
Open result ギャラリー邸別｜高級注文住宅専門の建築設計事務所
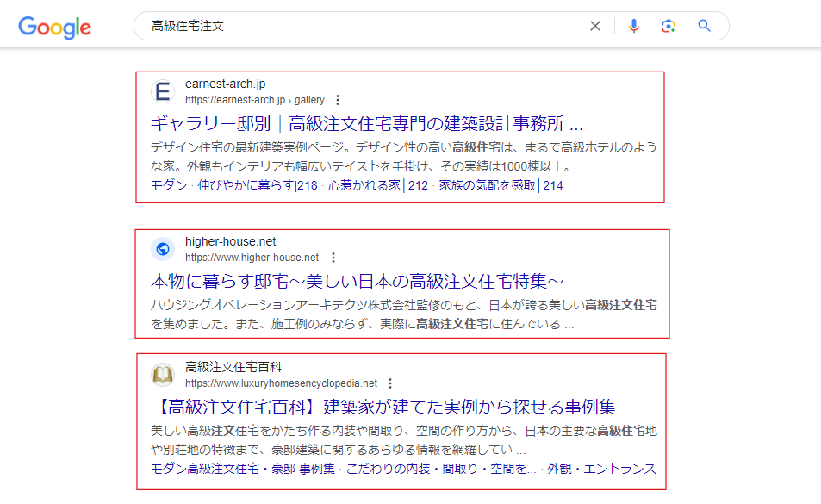[x=366, y=123]
